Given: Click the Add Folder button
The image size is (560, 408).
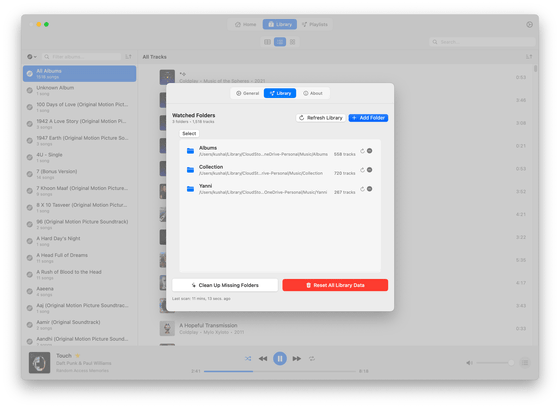Looking at the screenshot, I should point(368,118).
